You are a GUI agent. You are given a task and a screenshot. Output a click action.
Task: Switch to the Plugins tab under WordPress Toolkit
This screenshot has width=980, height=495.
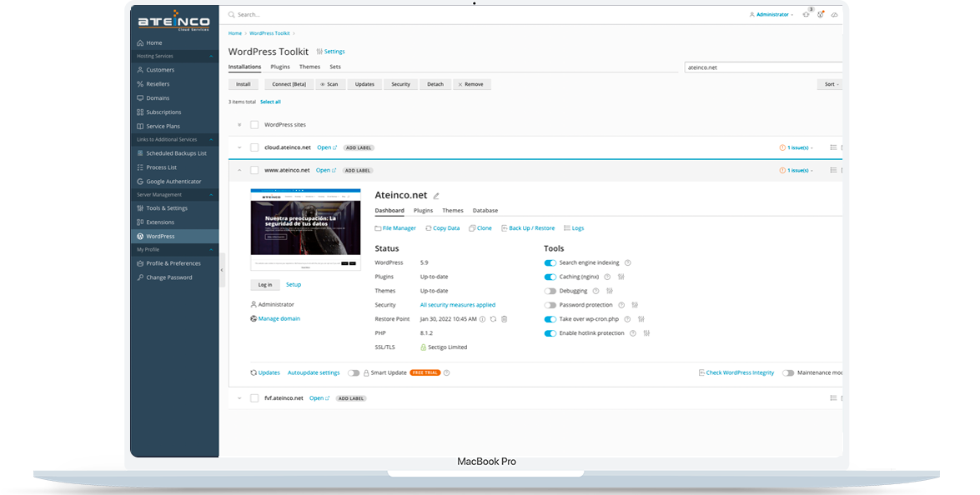click(280, 67)
